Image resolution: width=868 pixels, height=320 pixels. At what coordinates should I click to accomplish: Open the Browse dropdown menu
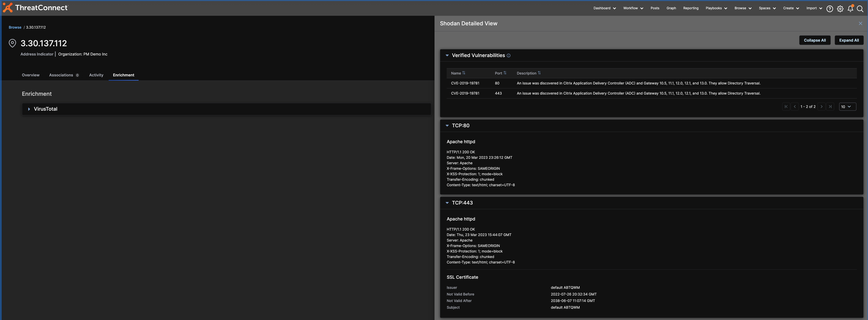tap(743, 8)
